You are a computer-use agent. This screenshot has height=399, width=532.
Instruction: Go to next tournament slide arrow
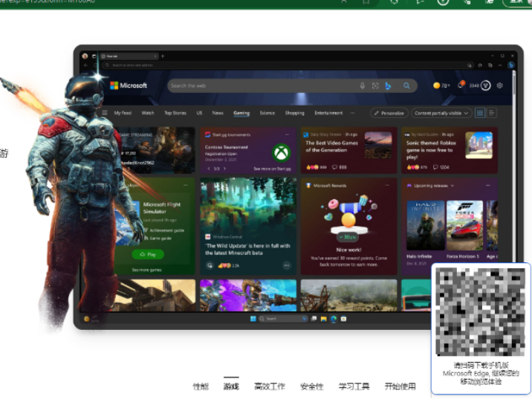pyautogui.click(x=224, y=169)
